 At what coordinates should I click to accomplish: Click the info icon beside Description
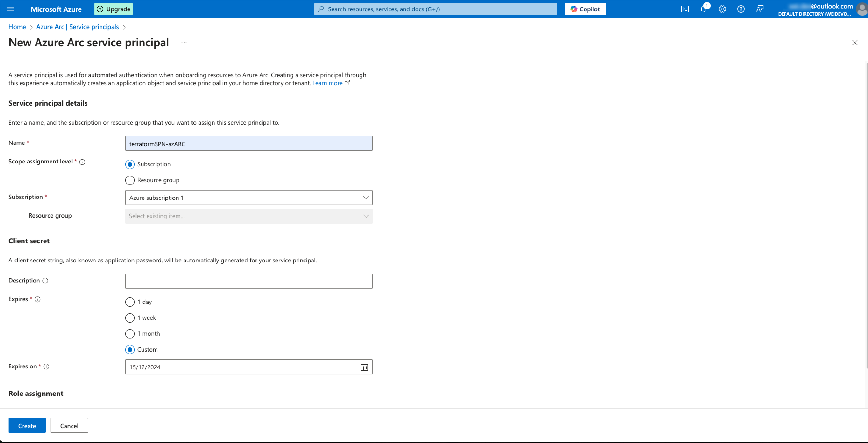tap(45, 281)
